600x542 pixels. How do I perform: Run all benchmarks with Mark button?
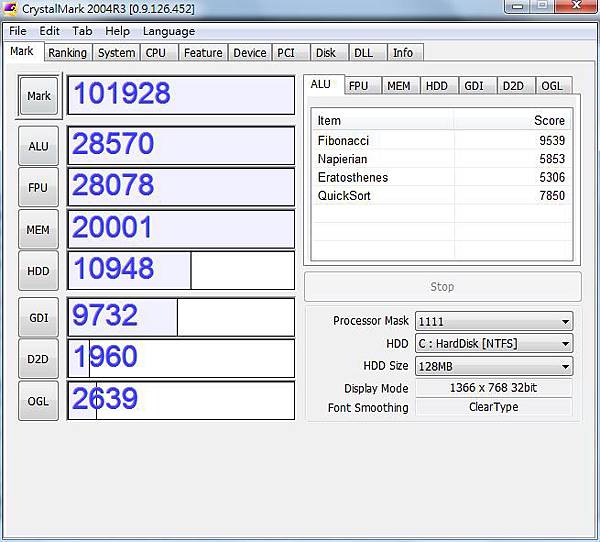coord(39,96)
